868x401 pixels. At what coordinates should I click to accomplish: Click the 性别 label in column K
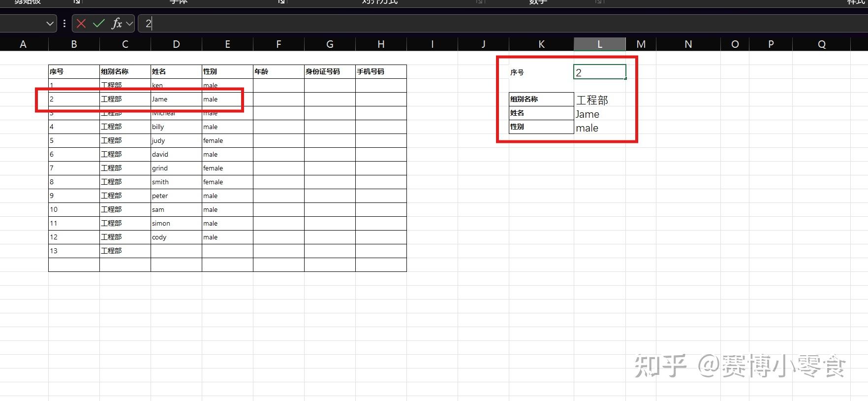click(x=541, y=127)
